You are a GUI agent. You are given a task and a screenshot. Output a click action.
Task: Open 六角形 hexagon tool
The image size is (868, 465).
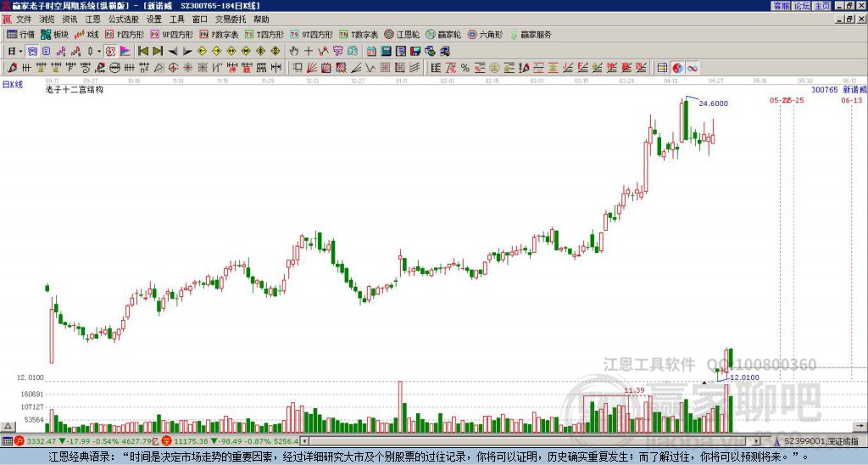[485, 34]
